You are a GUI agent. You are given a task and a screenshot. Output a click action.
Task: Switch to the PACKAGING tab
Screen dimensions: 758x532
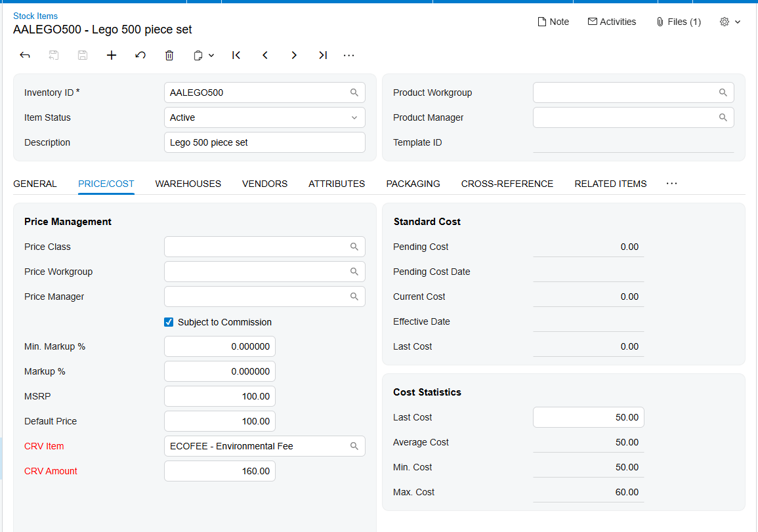[413, 184]
